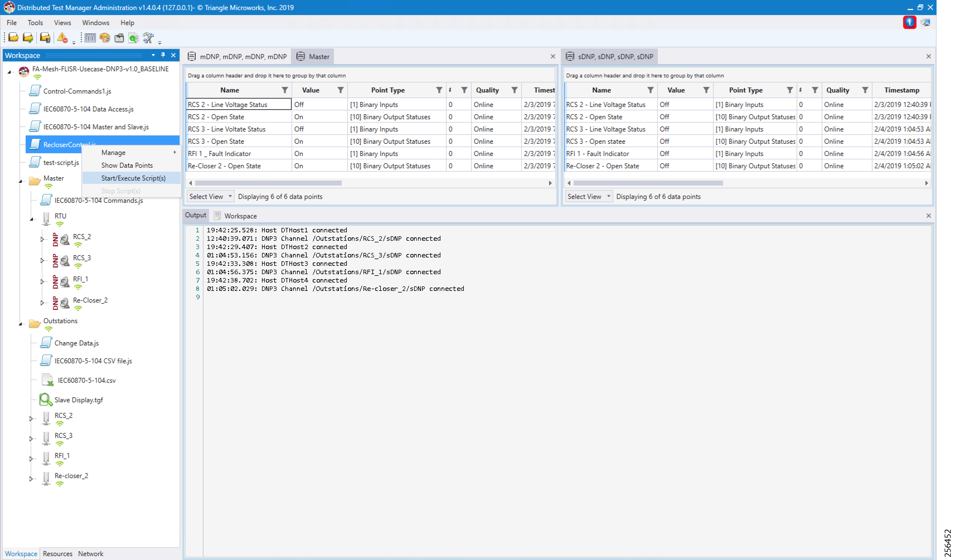Sort by Timestamp column header in sDNP table
Viewport: 953px width, 560px height.
tap(901, 90)
